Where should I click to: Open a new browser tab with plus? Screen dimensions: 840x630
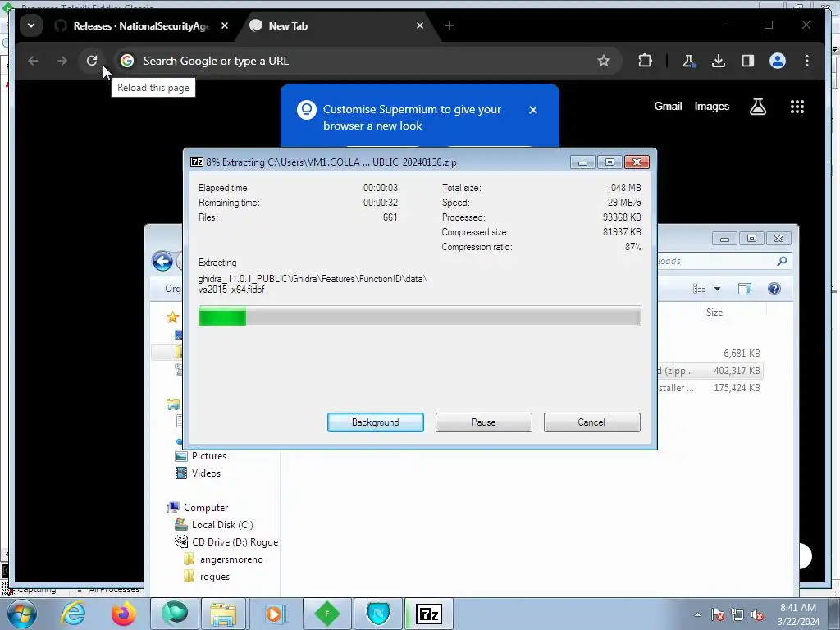[x=449, y=25]
